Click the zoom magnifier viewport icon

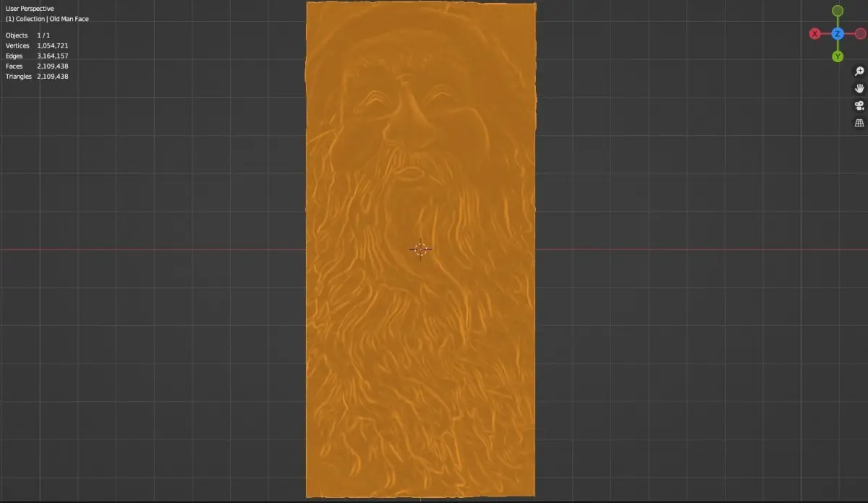(859, 71)
